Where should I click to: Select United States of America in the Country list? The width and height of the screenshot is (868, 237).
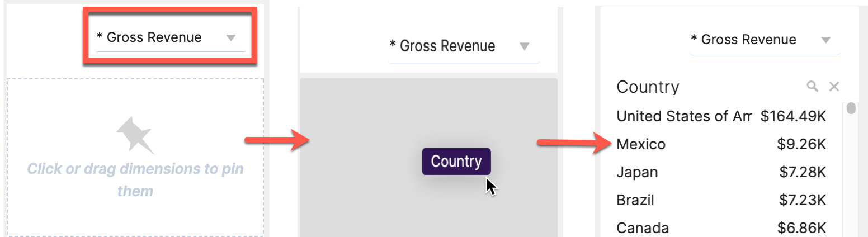pyautogui.click(x=683, y=116)
